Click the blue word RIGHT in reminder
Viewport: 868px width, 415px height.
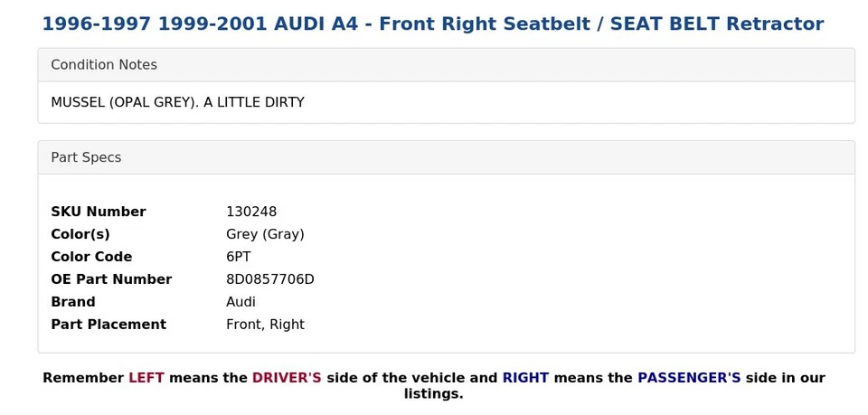[525, 378]
